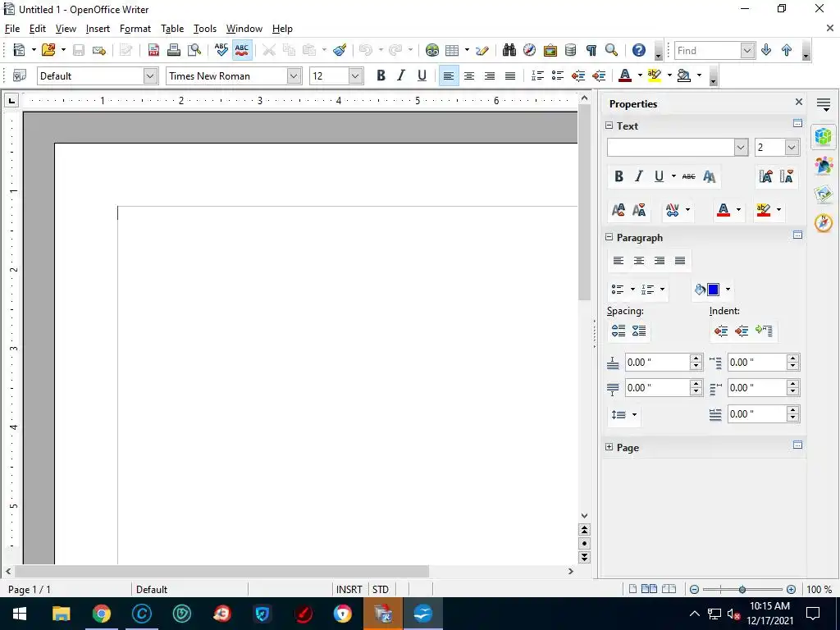Image resolution: width=840 pixels, height=630 pixels.
Task: Toggle sidebar paragraph Align Right button
Action: (x=660, y=260)
